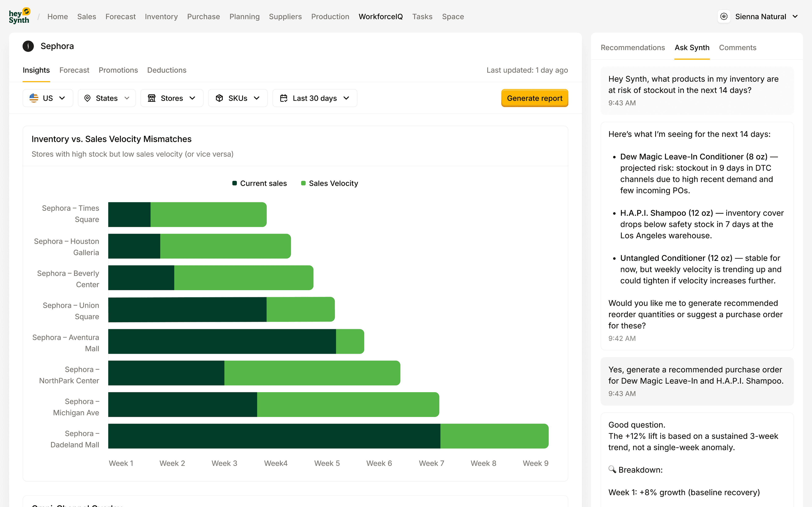This screenshot has height=507, width=812.
Task: Click the SKUs box icon
Action: tap(219, 98)
